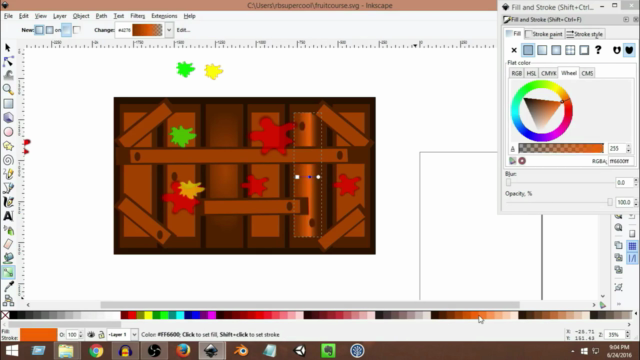Select the Star and polygon tool
Image resolution: width=640 pixels, height=360 pixels.
coord(8,146)
